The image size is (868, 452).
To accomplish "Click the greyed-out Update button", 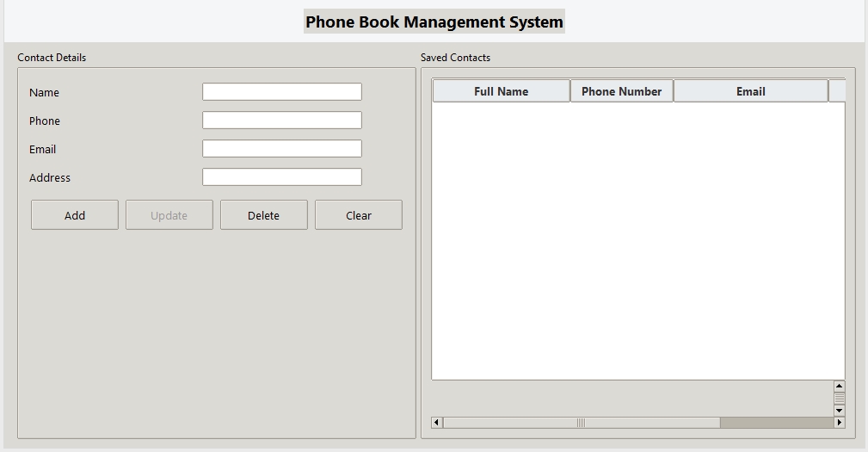I will coord(169,215).
